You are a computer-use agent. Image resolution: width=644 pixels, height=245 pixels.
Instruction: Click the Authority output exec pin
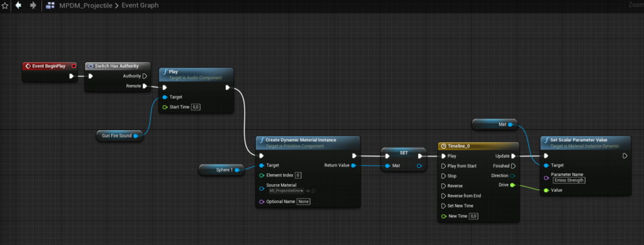145,76
